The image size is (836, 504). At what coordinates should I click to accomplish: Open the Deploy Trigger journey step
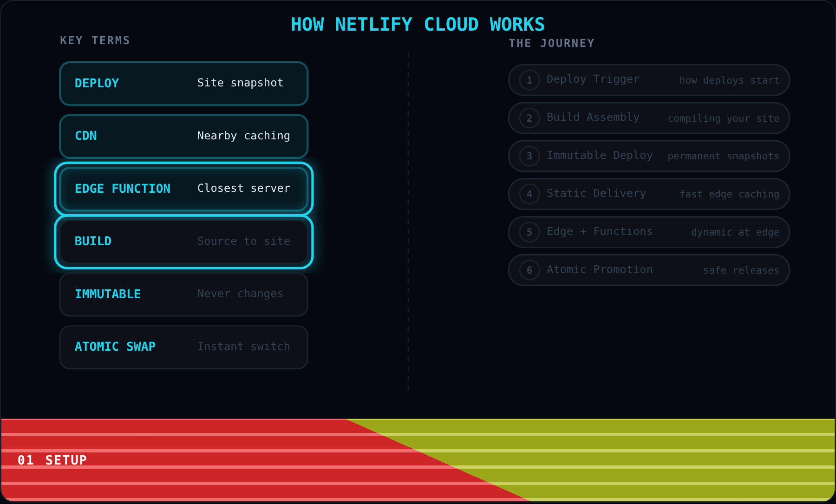[x=649, y=80]
